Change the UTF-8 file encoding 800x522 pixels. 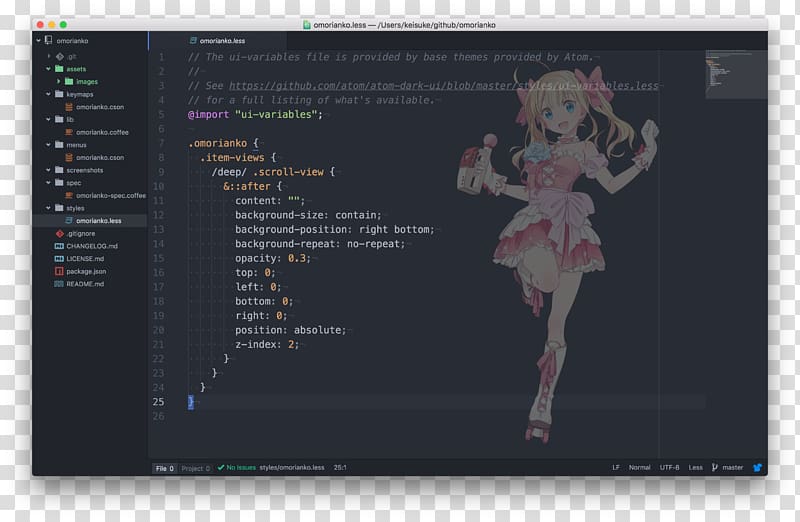pyautogui.click(x=669, y=467)
